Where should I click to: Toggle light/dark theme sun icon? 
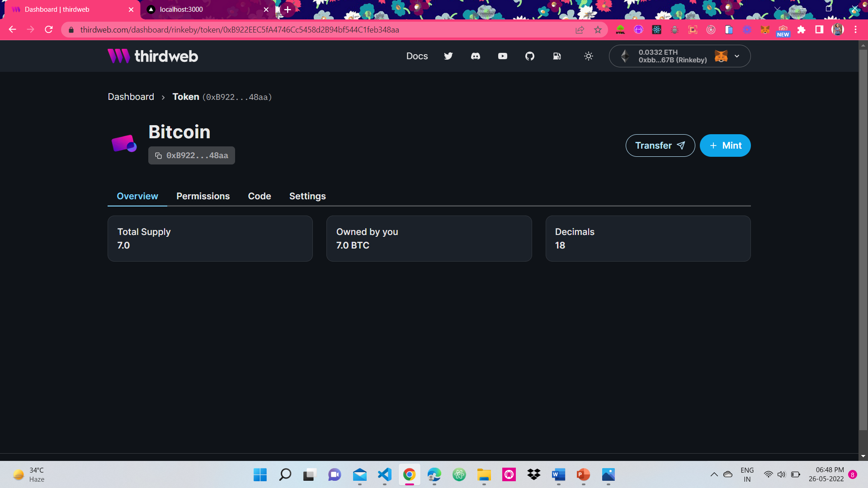coord(588,56)
